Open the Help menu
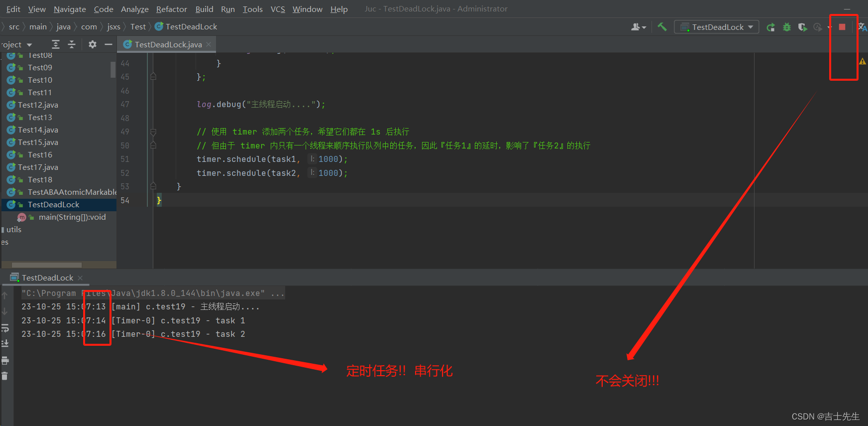 339,9
